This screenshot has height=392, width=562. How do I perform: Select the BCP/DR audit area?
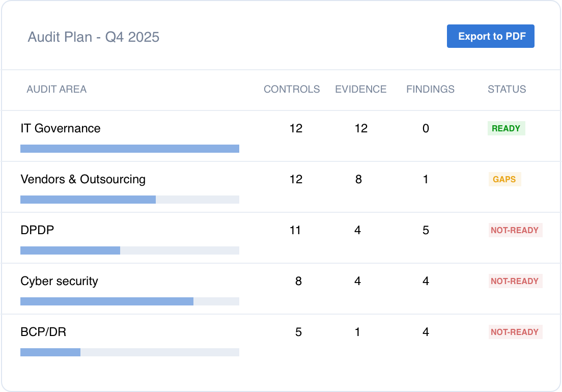[43, 332]
